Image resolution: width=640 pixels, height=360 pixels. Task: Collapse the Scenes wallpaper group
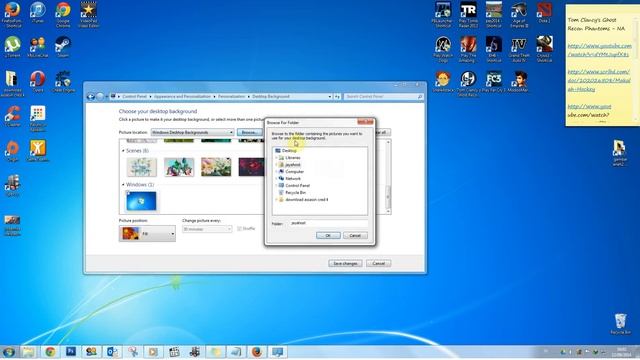click(123, 151)
